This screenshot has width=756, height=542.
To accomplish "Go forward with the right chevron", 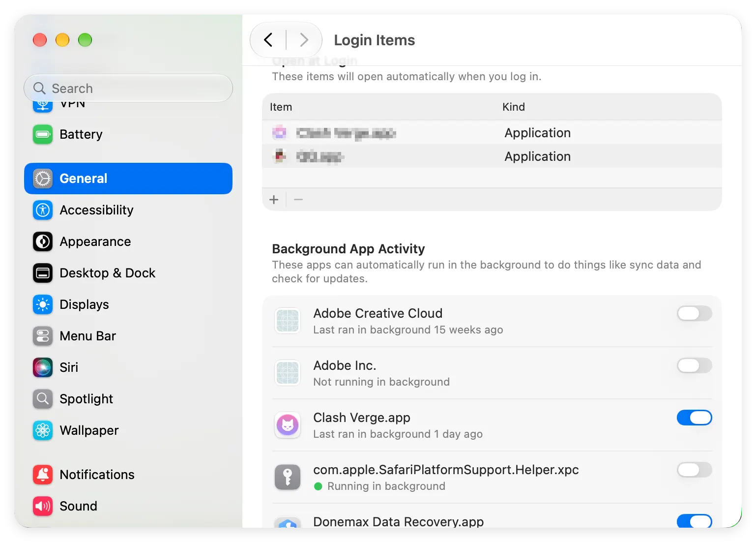I will (304, 40).
